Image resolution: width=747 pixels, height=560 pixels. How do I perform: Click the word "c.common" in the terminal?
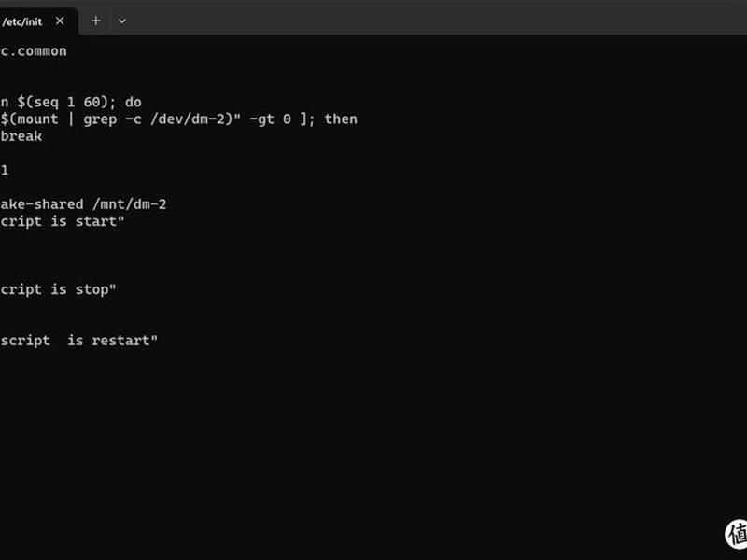(x=34, y=51)
